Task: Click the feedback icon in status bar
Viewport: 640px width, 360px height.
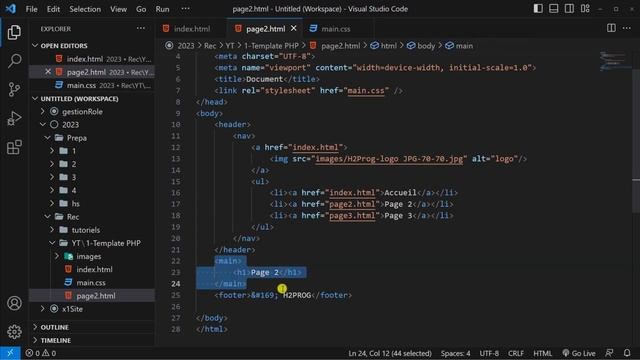Action: 609,353
